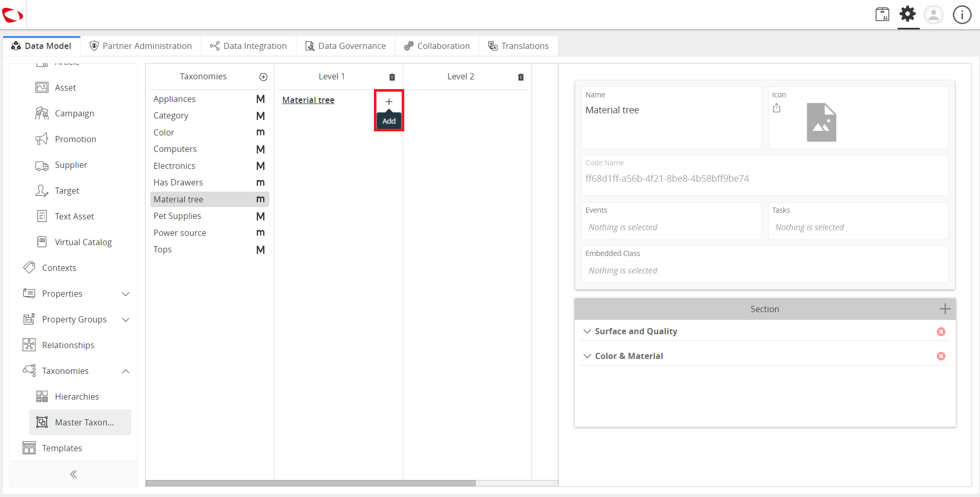The image size is (980, 497).
Task: Select the Computers taxonomy
Action: [210, 149]
